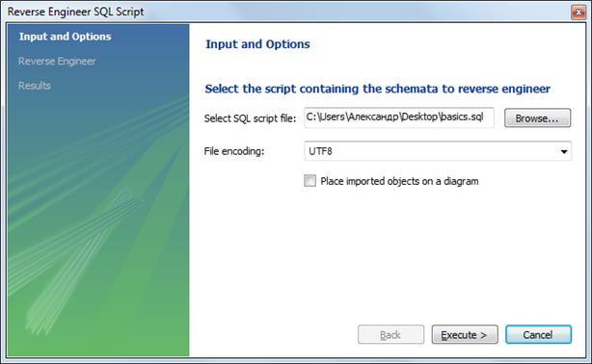Select the Reverse Engineer step in sidebar
Viewport: 592px width, 364px height.
57,61
